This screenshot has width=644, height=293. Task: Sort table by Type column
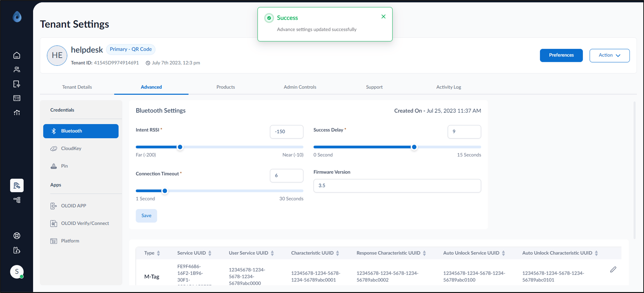point(158,253)
